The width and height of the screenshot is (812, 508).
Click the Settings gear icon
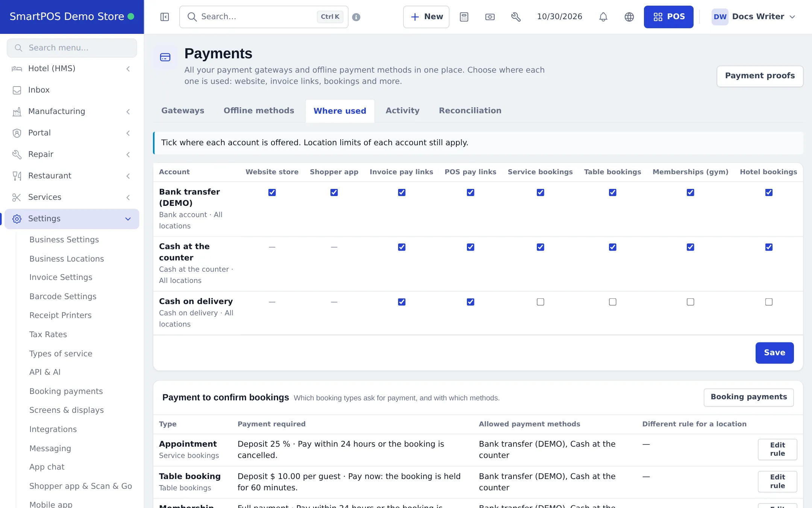tap(17, 219)
